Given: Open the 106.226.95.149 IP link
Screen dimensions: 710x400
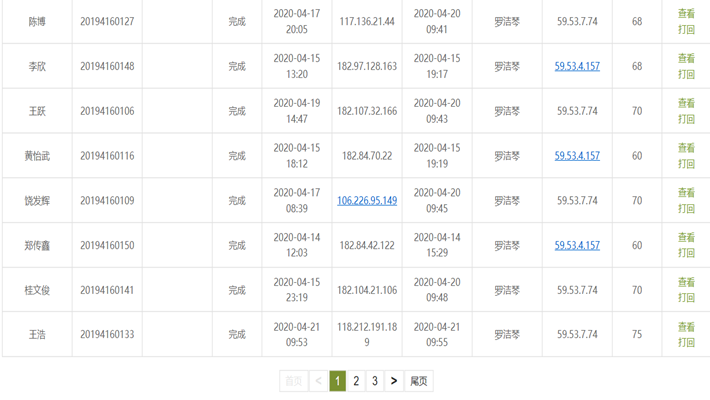Looking at the screenshot, I should click(x=367, y=201).
